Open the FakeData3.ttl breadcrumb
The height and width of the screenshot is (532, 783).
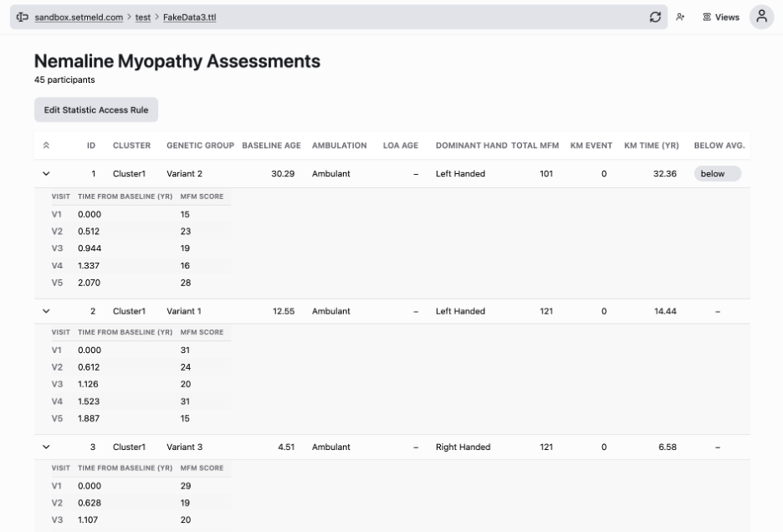pos(189,17)
